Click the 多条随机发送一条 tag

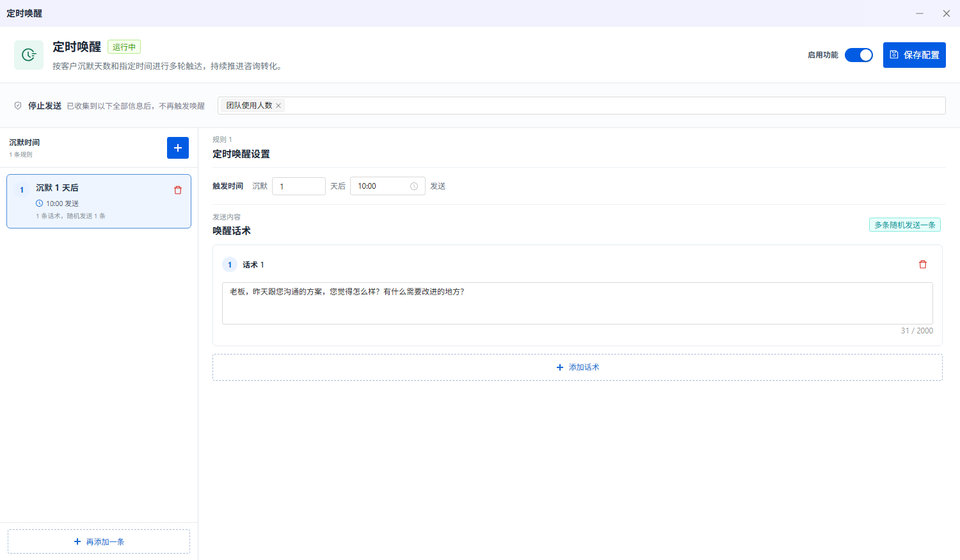coord(904,225)
